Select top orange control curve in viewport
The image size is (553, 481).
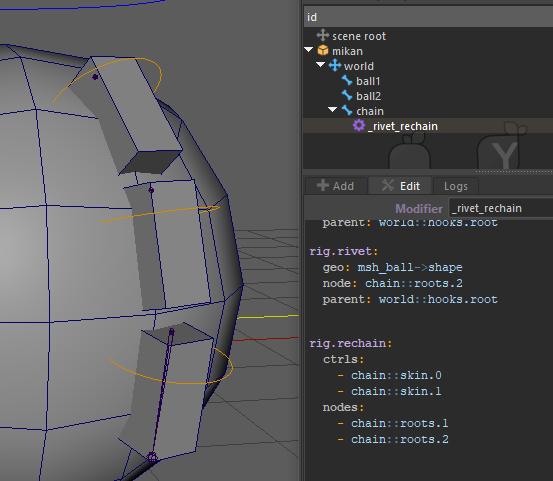[x=107, y=80]
